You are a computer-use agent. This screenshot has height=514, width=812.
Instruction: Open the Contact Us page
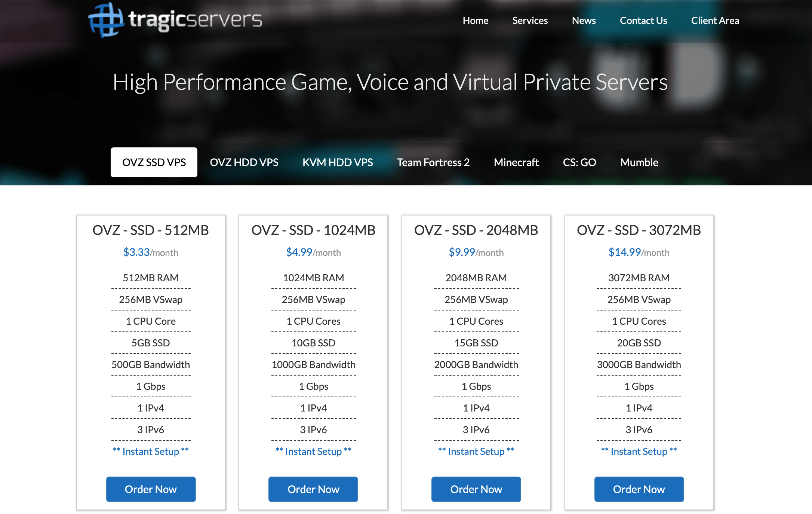[643, 21]
